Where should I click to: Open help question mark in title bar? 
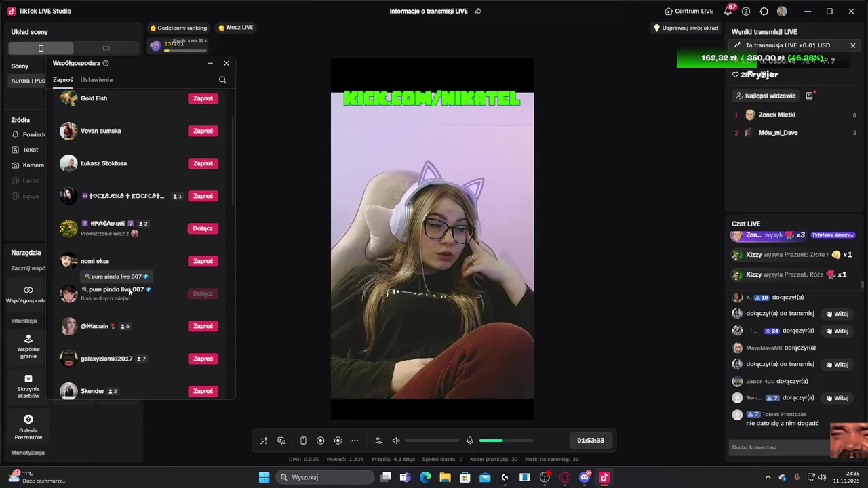pos(746,11)
